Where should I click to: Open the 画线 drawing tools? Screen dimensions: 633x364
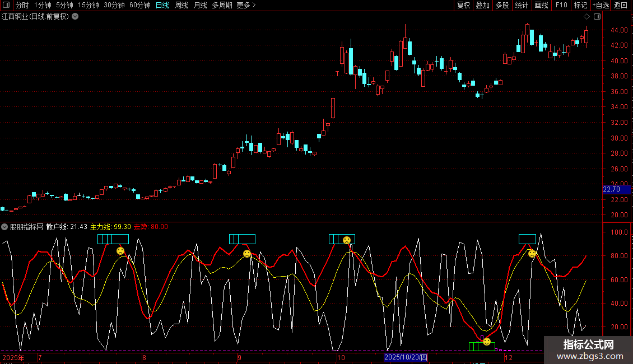tap(541, 5)
